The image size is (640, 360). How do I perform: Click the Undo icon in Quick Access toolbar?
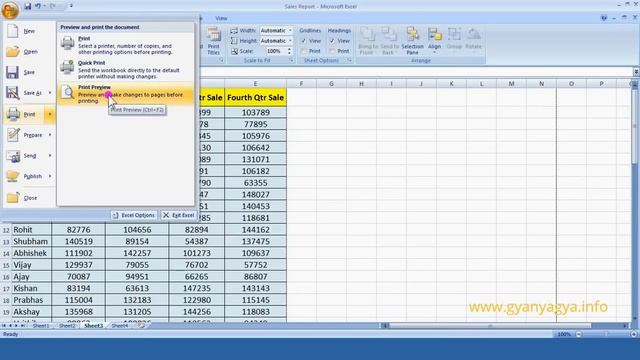38,6
